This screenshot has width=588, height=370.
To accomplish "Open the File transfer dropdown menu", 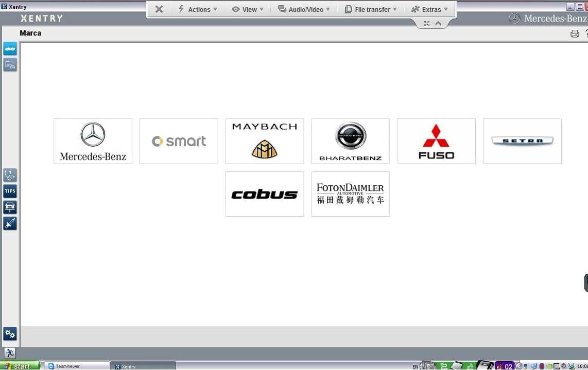I will 371,9.
